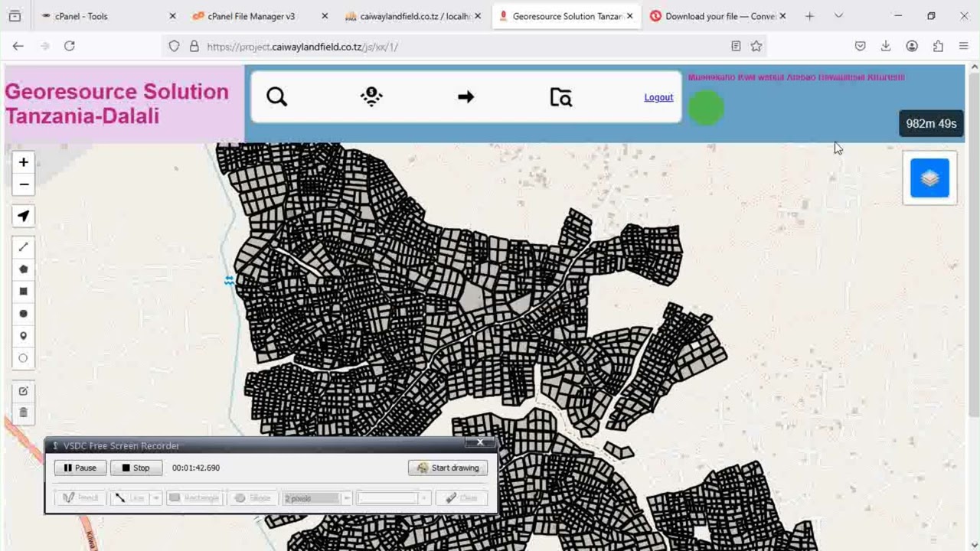This screenshot has height=551, width=980.
Task: Open the folder search icon
Action: 561,97
